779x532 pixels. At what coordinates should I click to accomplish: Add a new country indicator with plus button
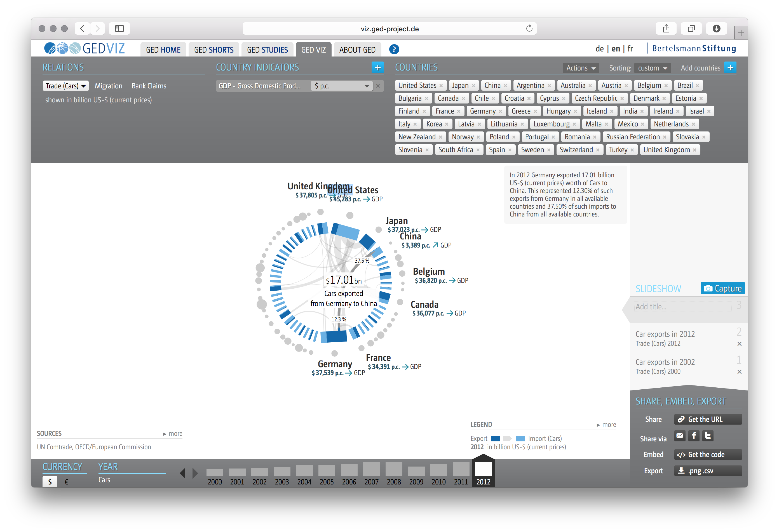coord(377,68)
